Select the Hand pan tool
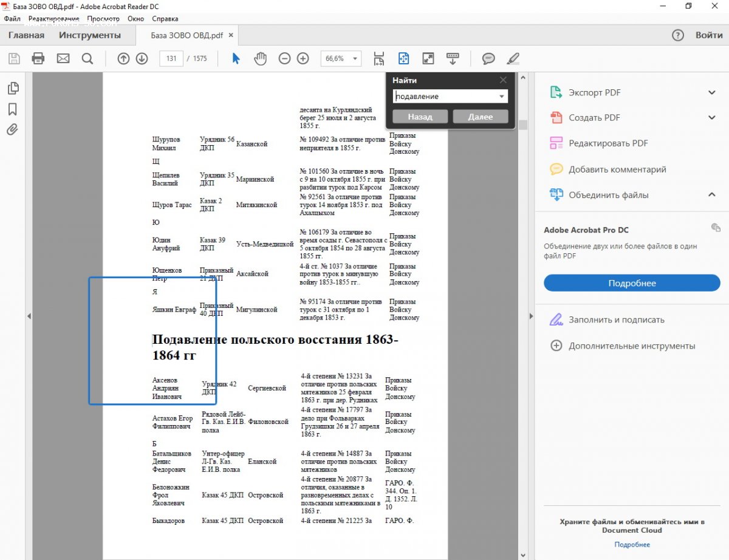 pos(260,58)
